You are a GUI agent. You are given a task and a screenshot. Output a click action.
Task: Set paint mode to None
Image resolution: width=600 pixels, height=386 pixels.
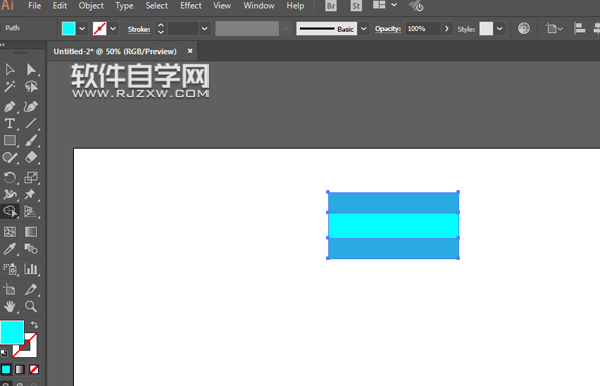point(34,369)
